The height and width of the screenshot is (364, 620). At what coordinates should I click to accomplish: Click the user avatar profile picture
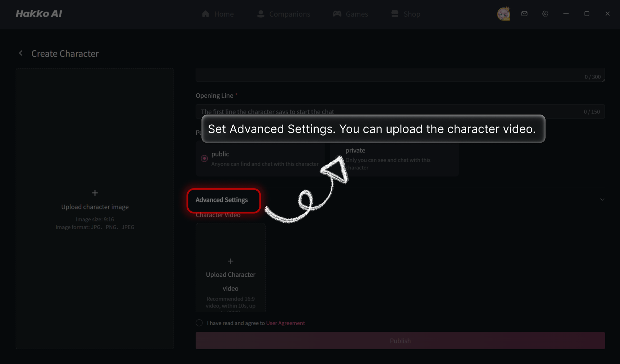coord(503,14)
